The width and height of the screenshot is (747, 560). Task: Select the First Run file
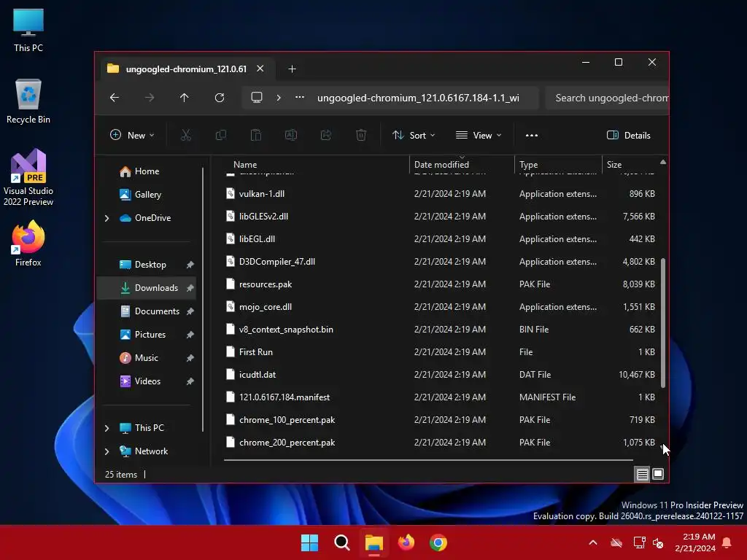click(x=441, y=352)
